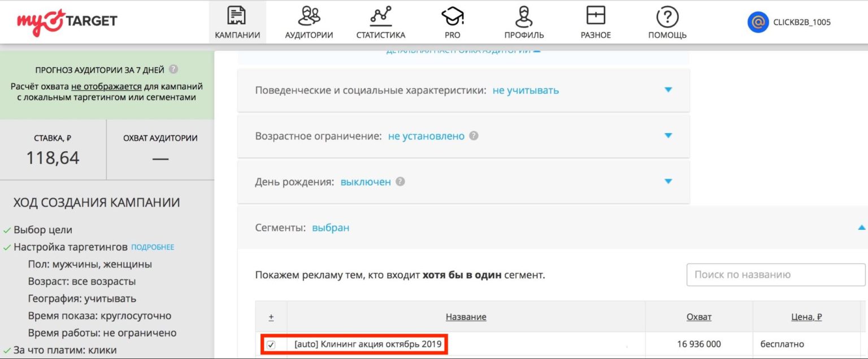The width and height of the screenshot is (868, 359).
Task: Click the Подробнее link for targeting settings
Action: tap(153, 247)
